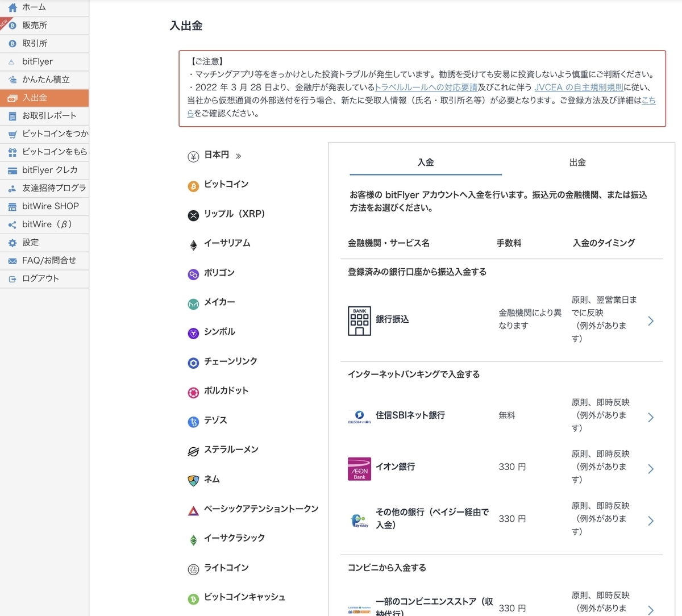Open the chevron arrow for ペイジー row
Viewport: 682px width, 616px height.
click(651, 521)
